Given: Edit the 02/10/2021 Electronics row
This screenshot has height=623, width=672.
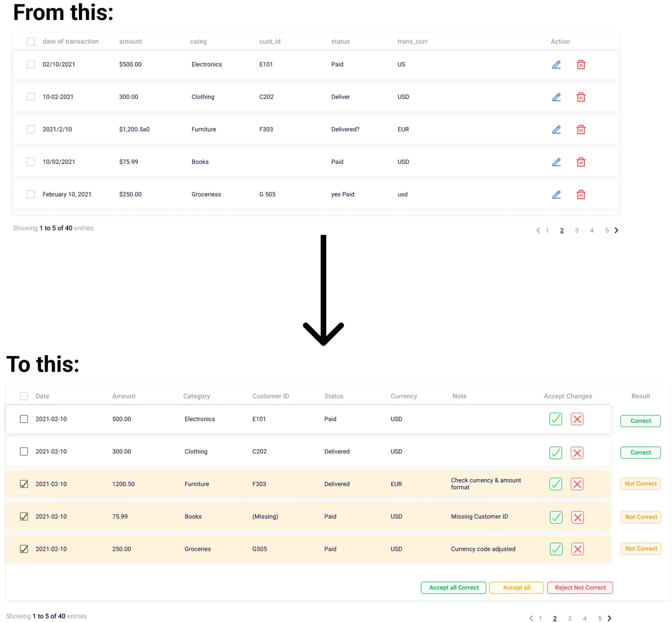Looking at the screenshot, I should (x=556, y=65).
